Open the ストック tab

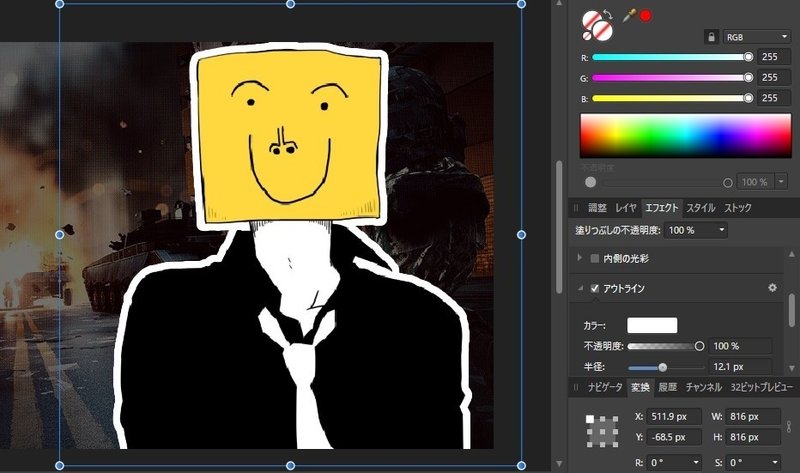[x=738, y=208]
